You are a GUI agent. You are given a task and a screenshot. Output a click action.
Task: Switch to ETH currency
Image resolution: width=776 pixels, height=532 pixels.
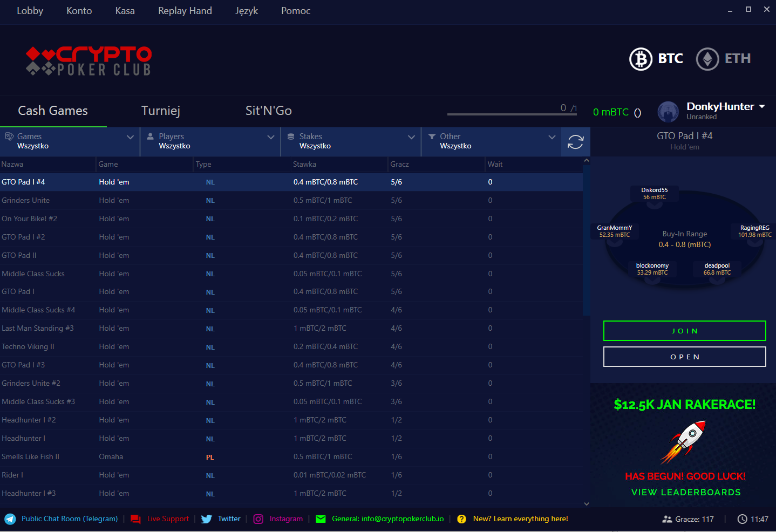coord(707,59)
